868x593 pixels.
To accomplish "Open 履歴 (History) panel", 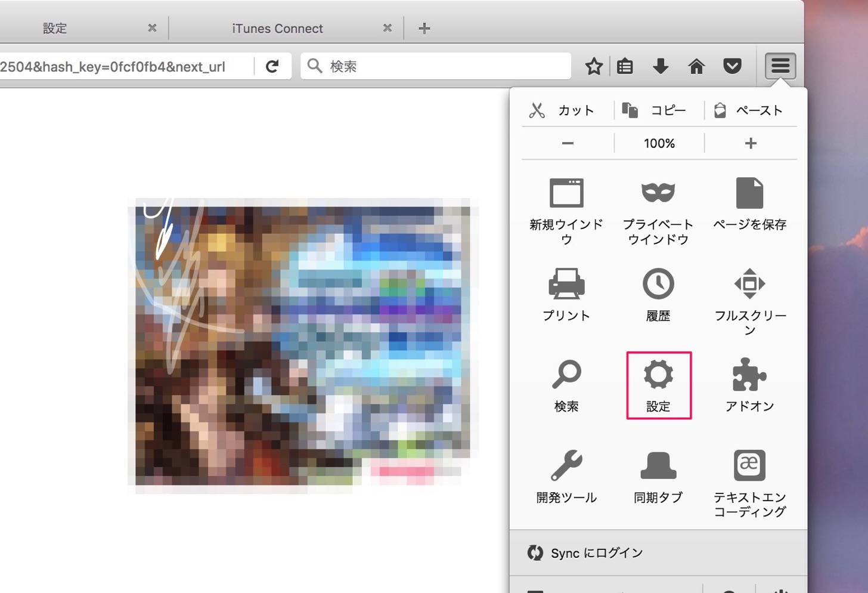I will [658, 295].
